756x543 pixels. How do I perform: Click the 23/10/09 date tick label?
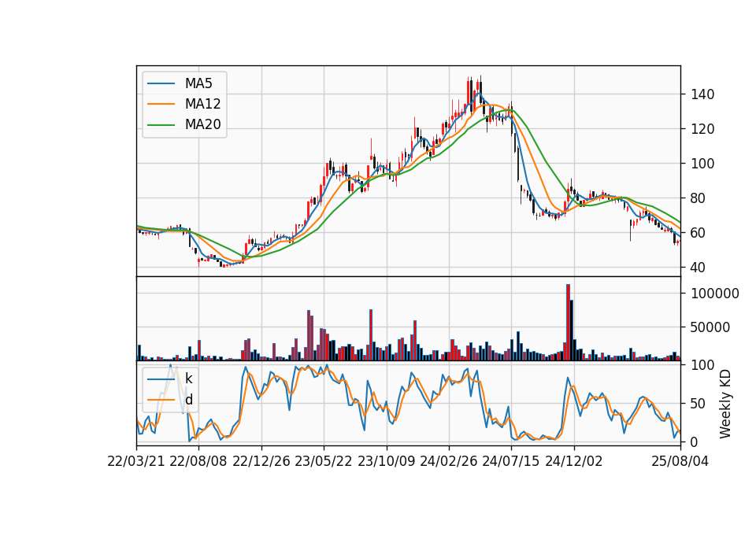[x=386, y=461]
